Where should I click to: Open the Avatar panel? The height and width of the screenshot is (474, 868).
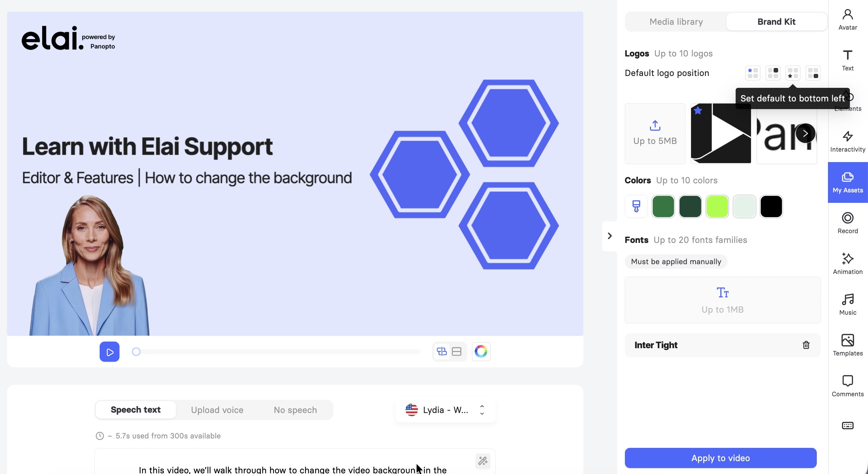click(847, 20)
